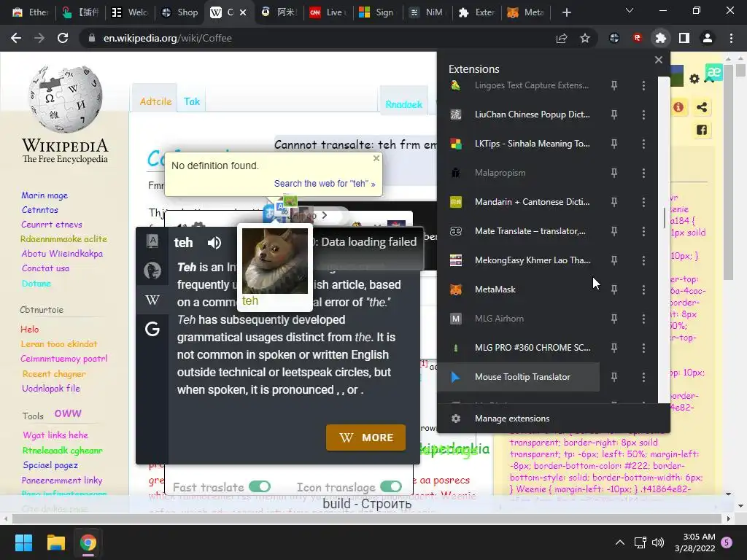747x560 pixels.
Task: Click Search the web for "teh" link
Action: [325, 183]
